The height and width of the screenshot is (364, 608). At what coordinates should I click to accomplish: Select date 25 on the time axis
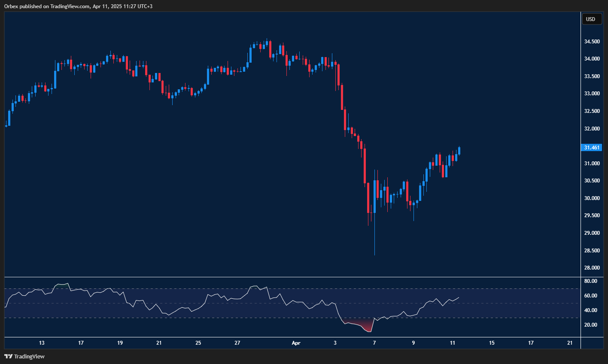pos(198,343)
